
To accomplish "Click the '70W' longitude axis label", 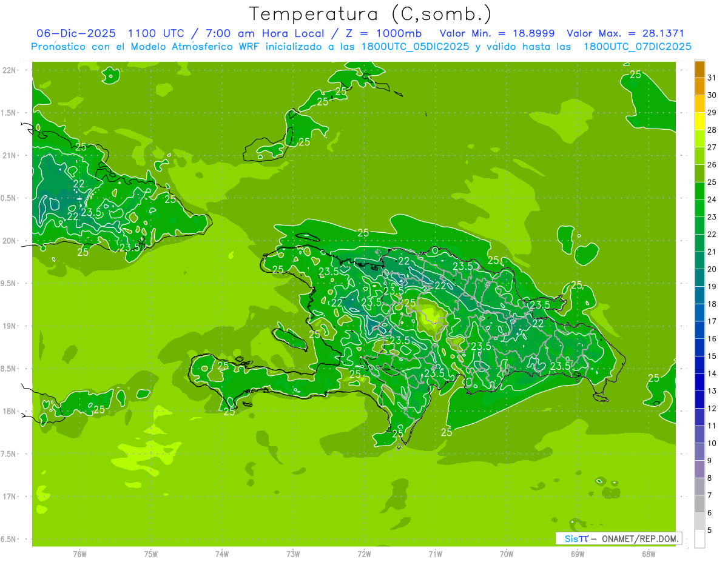I will coord(507,554).
